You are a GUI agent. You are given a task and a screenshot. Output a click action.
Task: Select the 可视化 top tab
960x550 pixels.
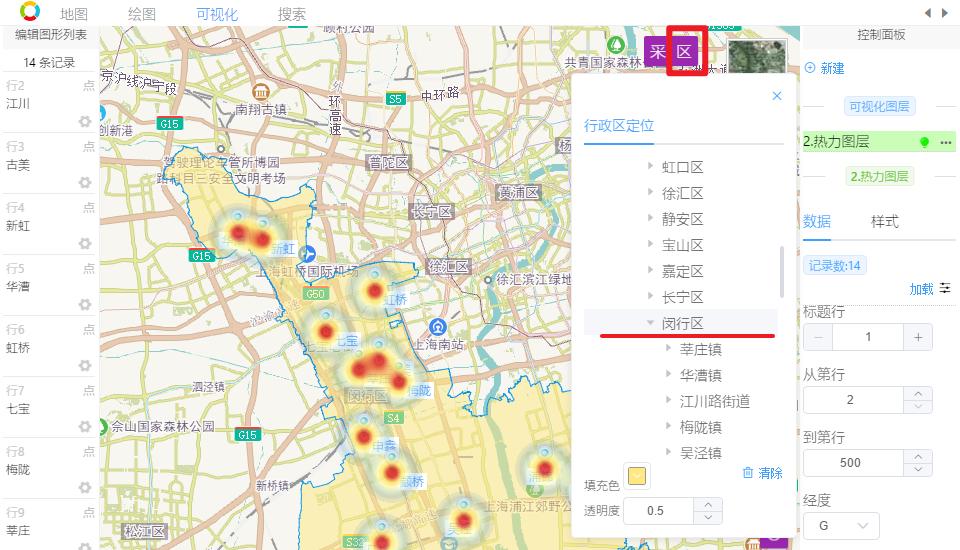coord(217,14)
